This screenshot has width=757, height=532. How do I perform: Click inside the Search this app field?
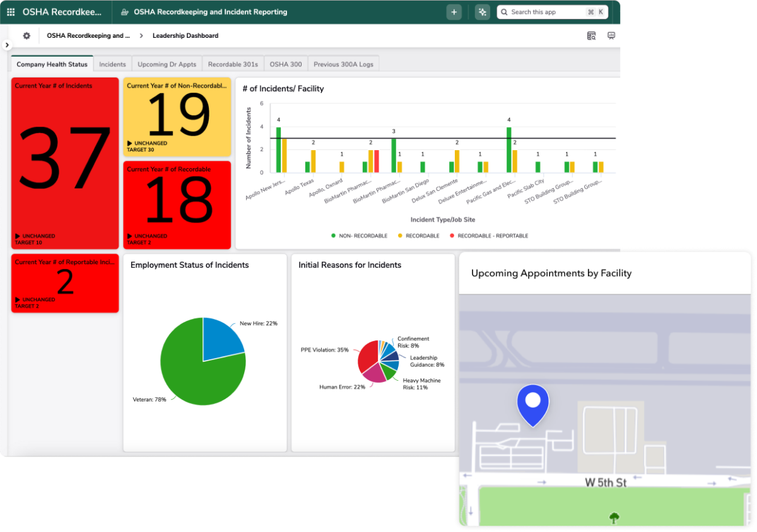pyautogui.click(x=543, y=11)
